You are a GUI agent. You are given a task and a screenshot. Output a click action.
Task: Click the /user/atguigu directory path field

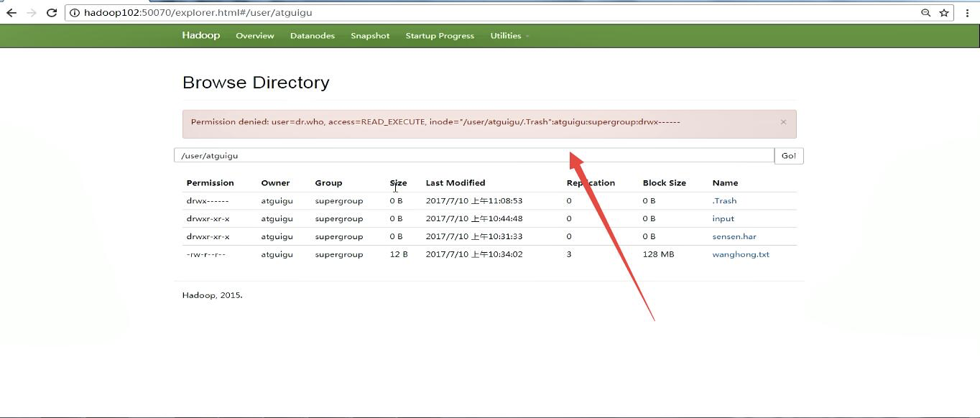[x=474, y=156]
